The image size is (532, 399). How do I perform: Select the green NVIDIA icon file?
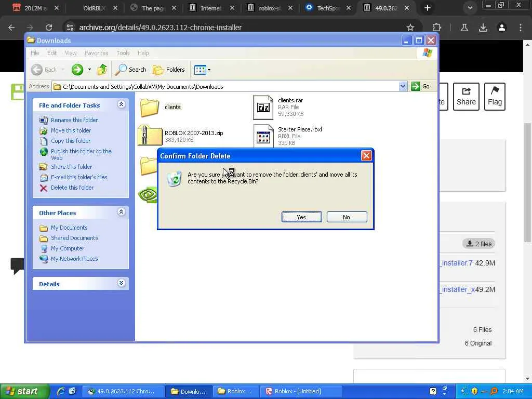148,195
